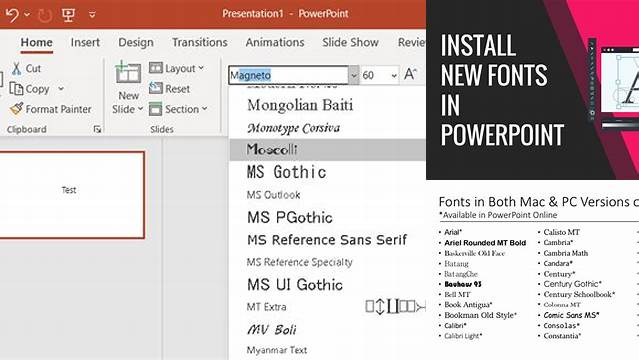Open the Clipboard pane launcher
Image resolution: width=639 pixels, height=360 pixels.
[x=97, y=129]
